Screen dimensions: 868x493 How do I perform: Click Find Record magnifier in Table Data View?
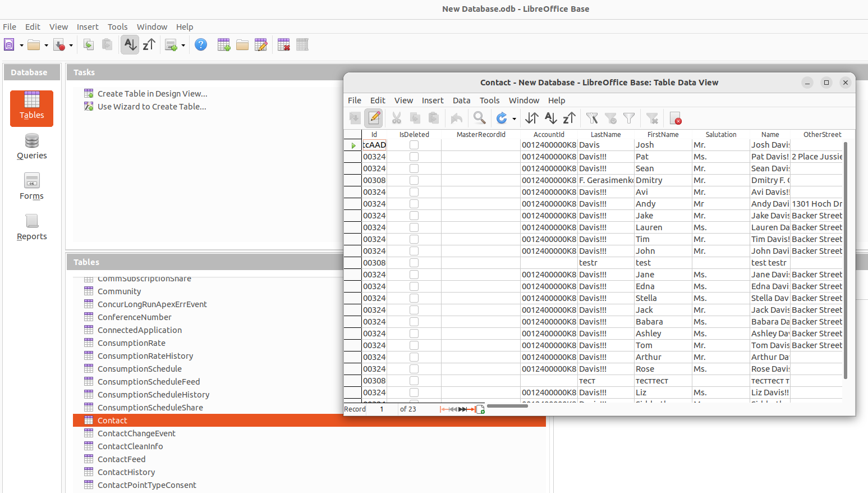click(479, 118)
